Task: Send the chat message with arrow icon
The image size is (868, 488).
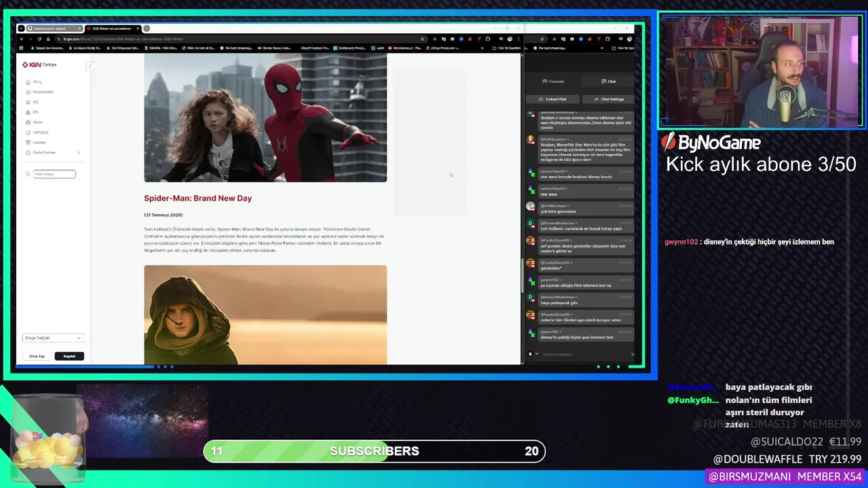Action: (632, 354)
